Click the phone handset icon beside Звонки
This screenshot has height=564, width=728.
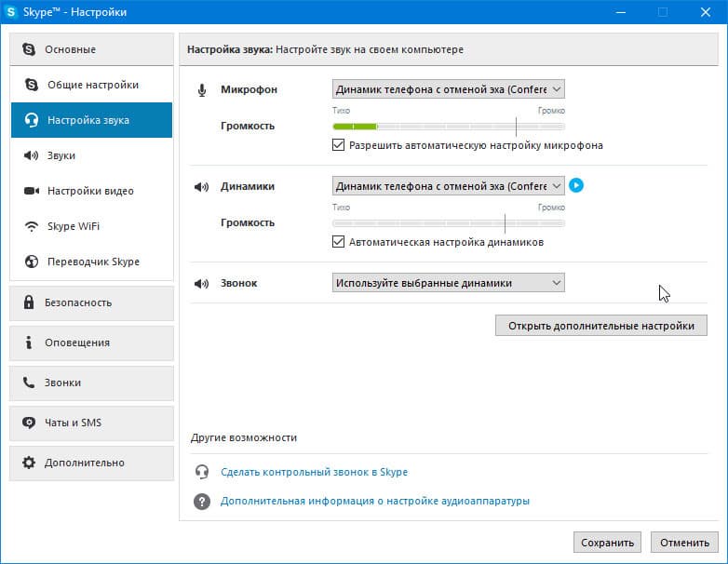[29, 383]
